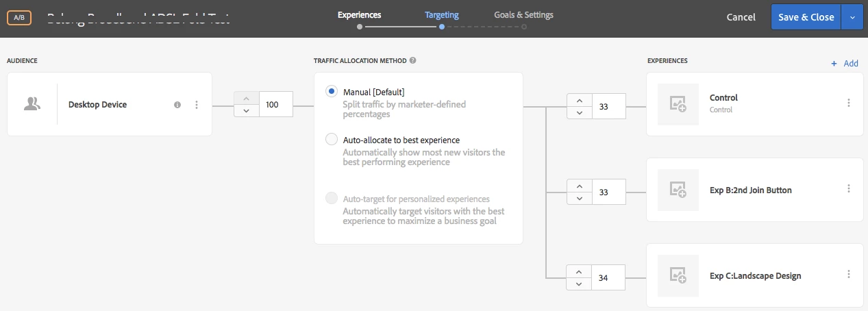
Task: Click the info icon beside Desktop Device
Action: 177,105
